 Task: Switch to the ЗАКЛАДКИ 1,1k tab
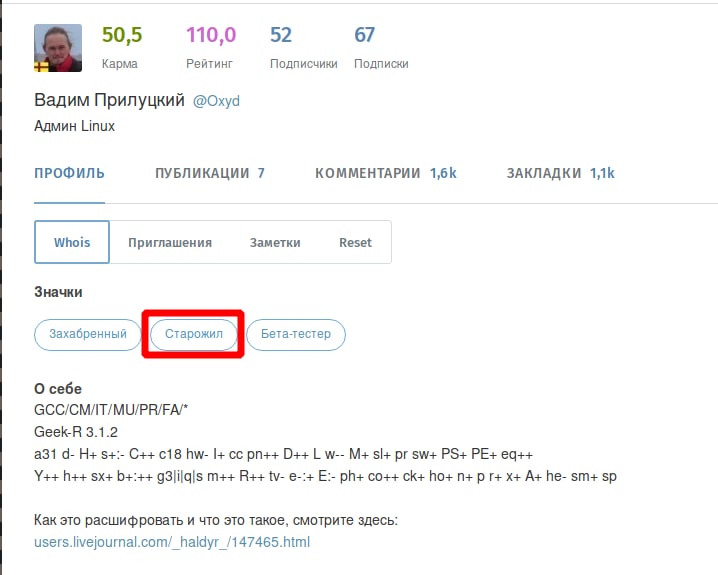tap(560, 173)
